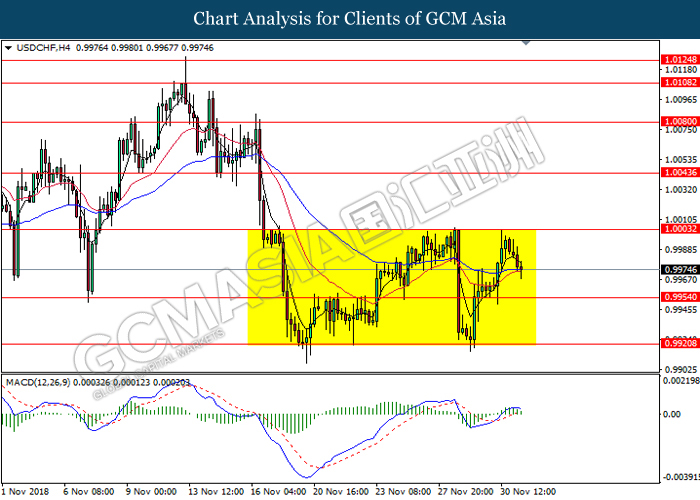The width and height of the screenshot is (700, 500).
Task: Select the 1.00032 red price label
Action: point(679,229)
